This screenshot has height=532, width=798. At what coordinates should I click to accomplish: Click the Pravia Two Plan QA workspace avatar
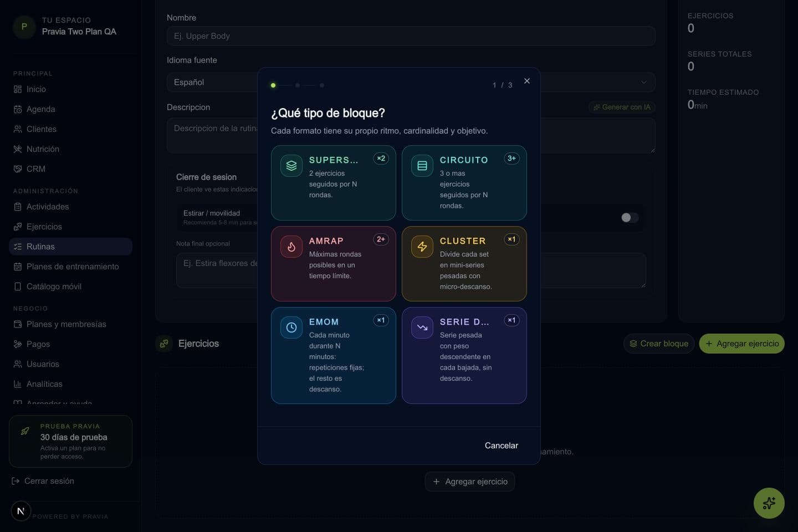click(24, 26)
